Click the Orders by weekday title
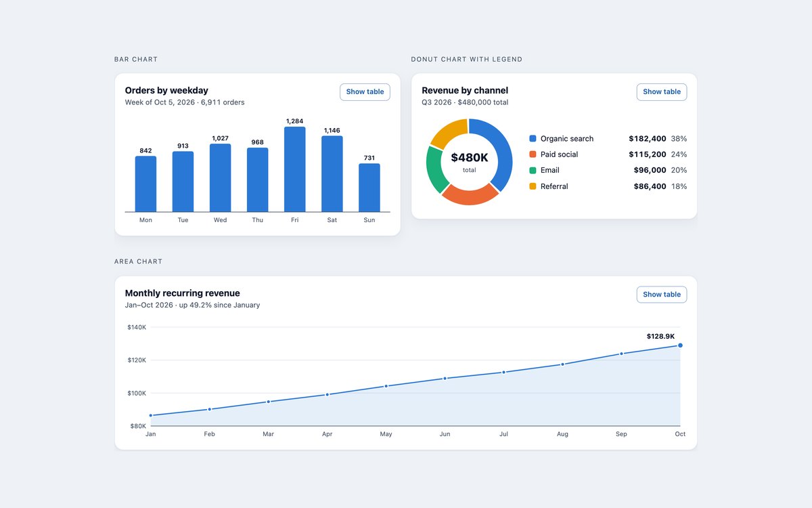The image size is (812, 508). point(166,90)
